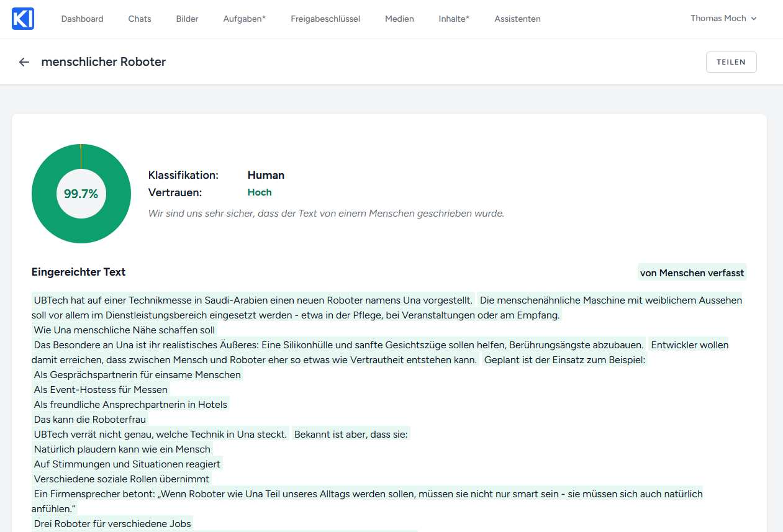Click the 'Hoch' confidence value

(260, 192)
